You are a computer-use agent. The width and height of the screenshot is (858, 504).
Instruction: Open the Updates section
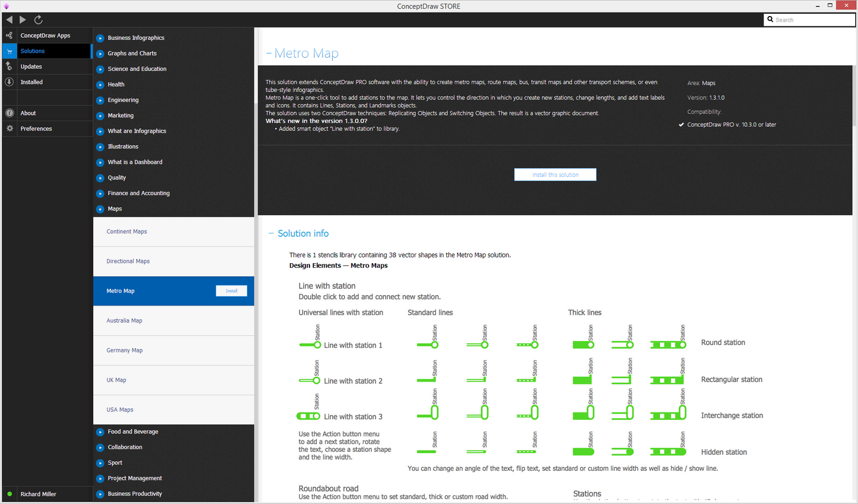pyautogui.click(x=46, y=66)
